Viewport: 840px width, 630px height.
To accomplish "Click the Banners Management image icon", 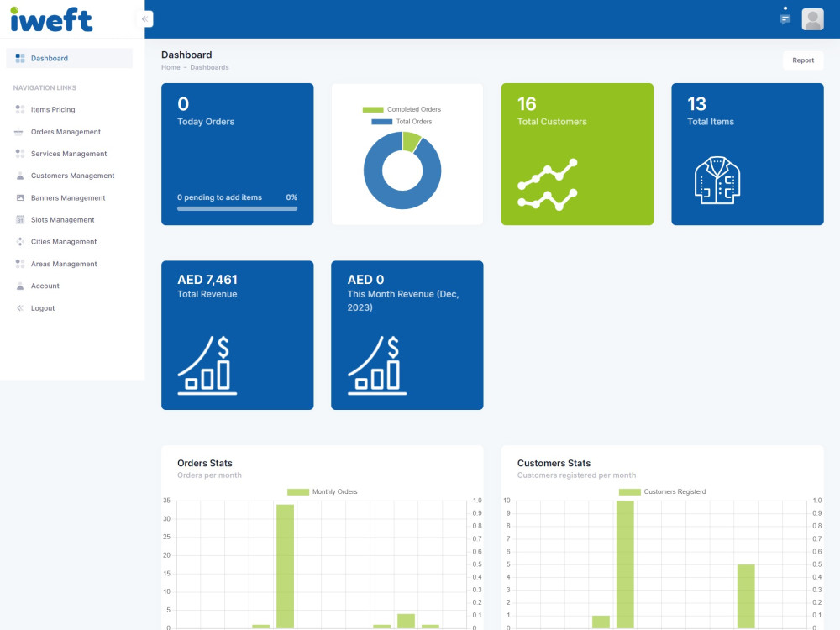I will coord(20,197).
